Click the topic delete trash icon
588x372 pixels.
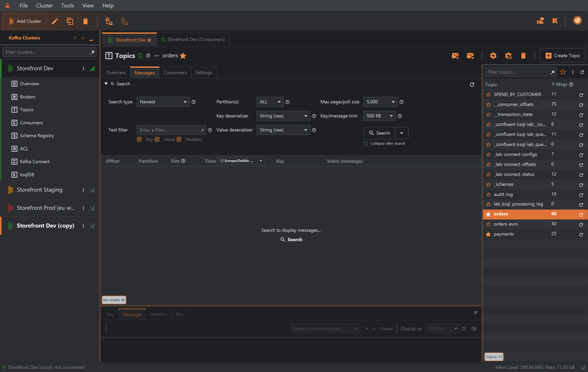point(523,56)
